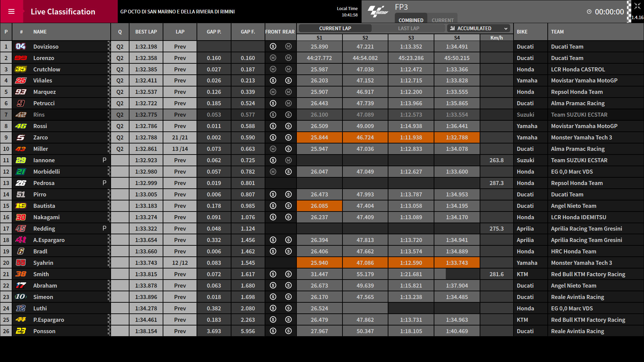This screenshot has height=362, width=644.
Task: Click Pedrosa's number 26 badge
Action: coord(20,183)
